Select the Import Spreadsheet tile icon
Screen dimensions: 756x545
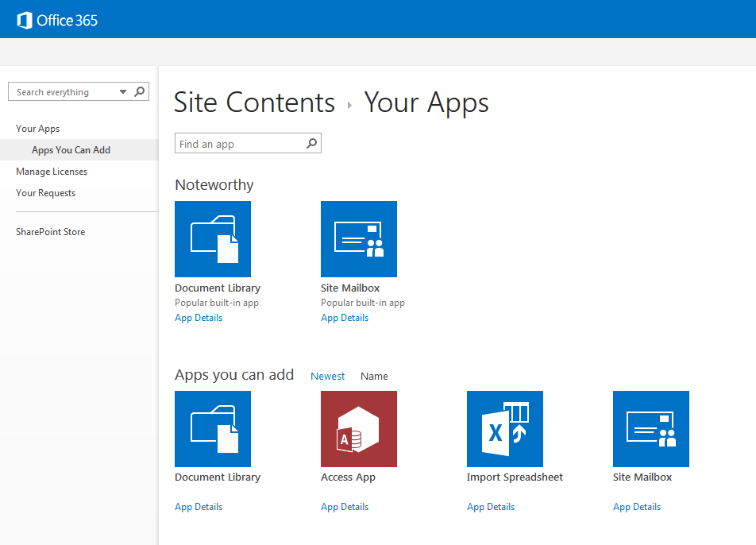pyautogui.click(x=505, y=429)
